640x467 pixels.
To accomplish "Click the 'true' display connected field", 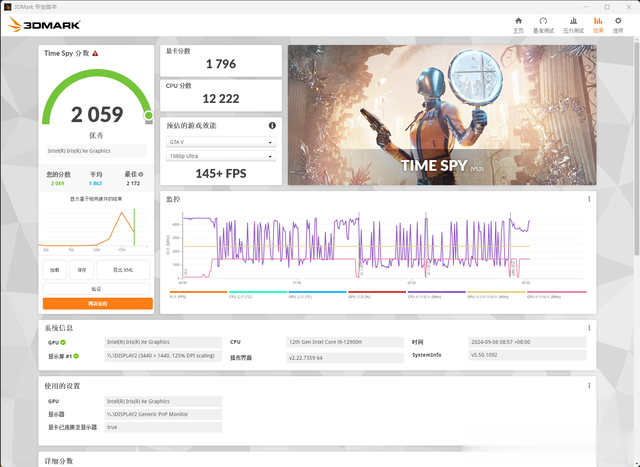I will pyautogui.click(x=163, y=427).
